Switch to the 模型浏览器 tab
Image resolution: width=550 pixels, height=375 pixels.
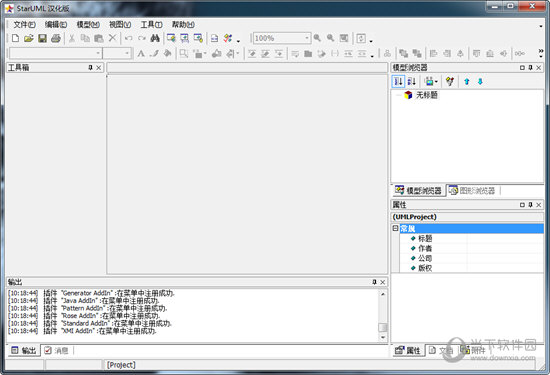[418, 190]
